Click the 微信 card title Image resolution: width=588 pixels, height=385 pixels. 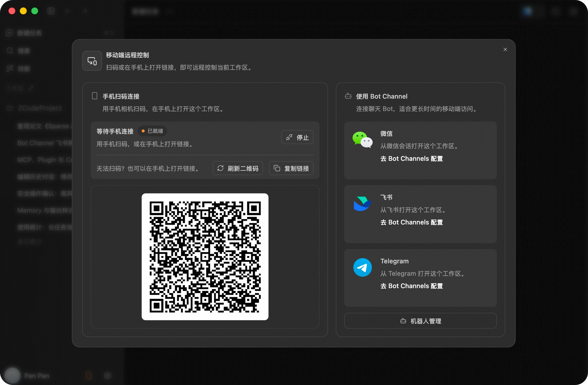coord(386,134)
